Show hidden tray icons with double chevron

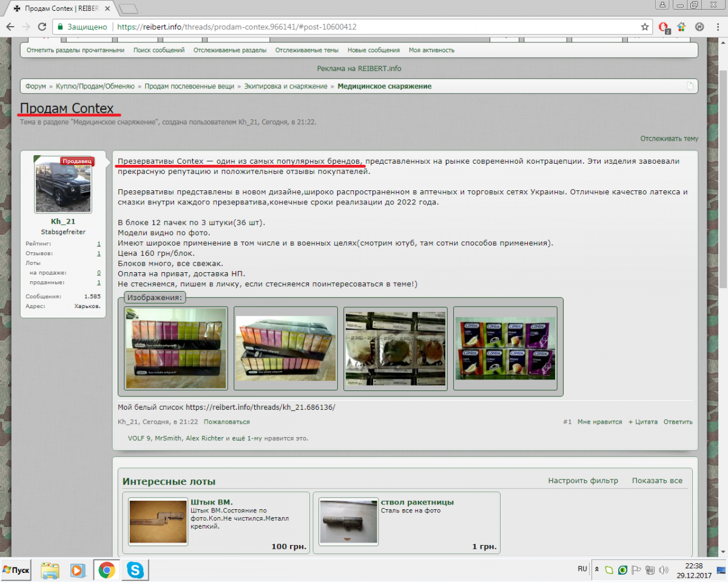pyautogui.click(x=596, y=570)
